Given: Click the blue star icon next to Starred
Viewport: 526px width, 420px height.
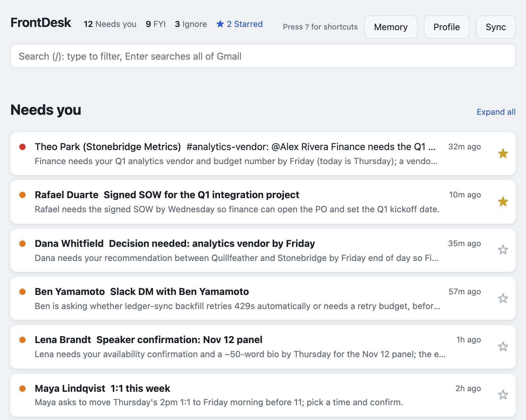Looking at the screenshot, I should (x=220, y=24).
